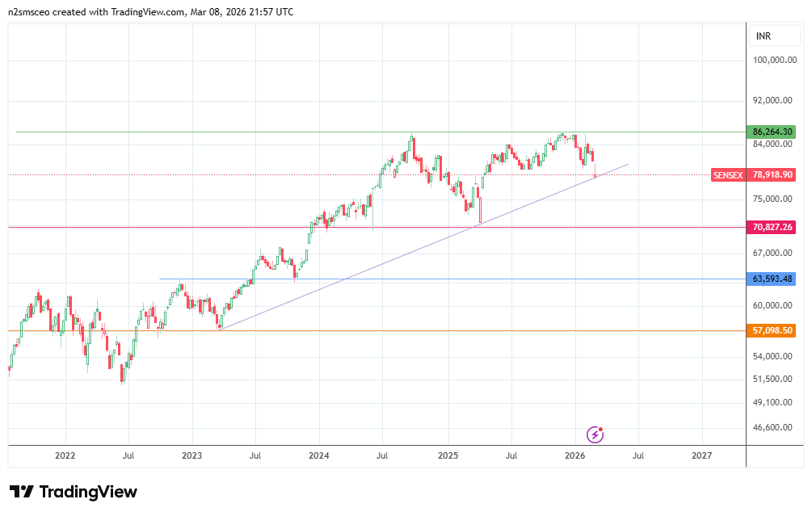Image resolution: width=812 pixels, height=516 pixels.
Task: Click the blue 63,593.48 price level label
Action: click(772, 279)
